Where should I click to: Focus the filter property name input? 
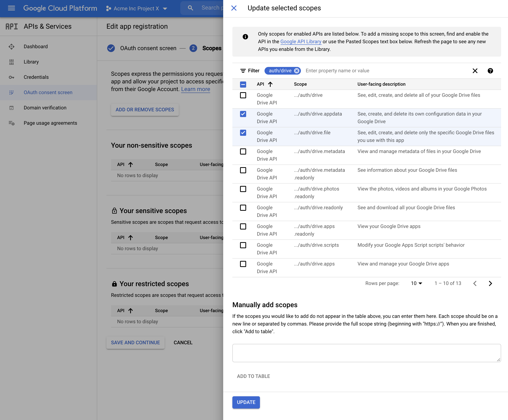[385, 71]
